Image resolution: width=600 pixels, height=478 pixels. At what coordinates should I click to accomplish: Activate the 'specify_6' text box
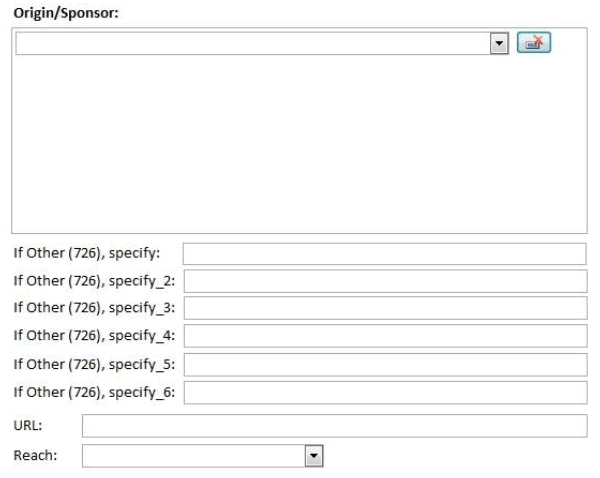coord(385,393)
